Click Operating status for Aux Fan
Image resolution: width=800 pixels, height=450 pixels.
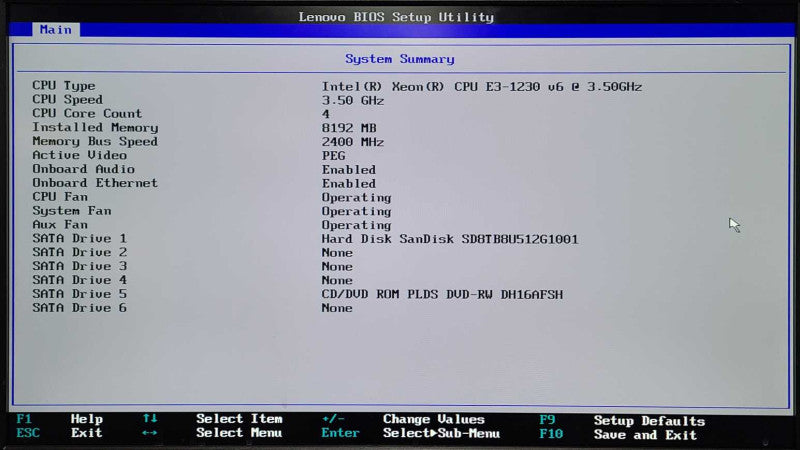356,226
